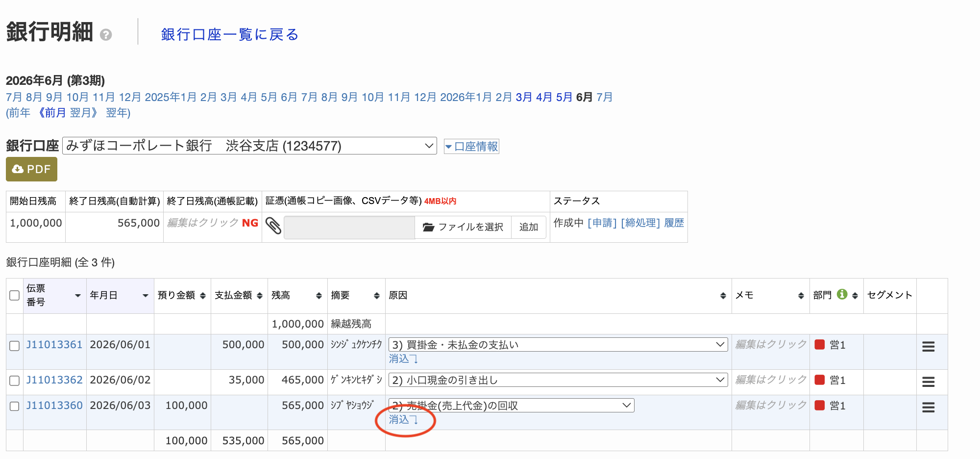Click the [申請] status link
The width and height of the screenshot is (980, 459).
pos(602,223)
